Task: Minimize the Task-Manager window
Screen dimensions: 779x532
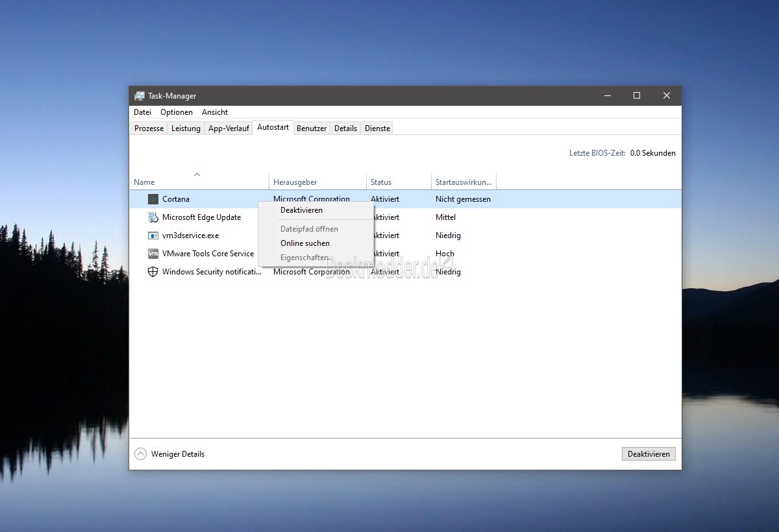Action: 607,96
